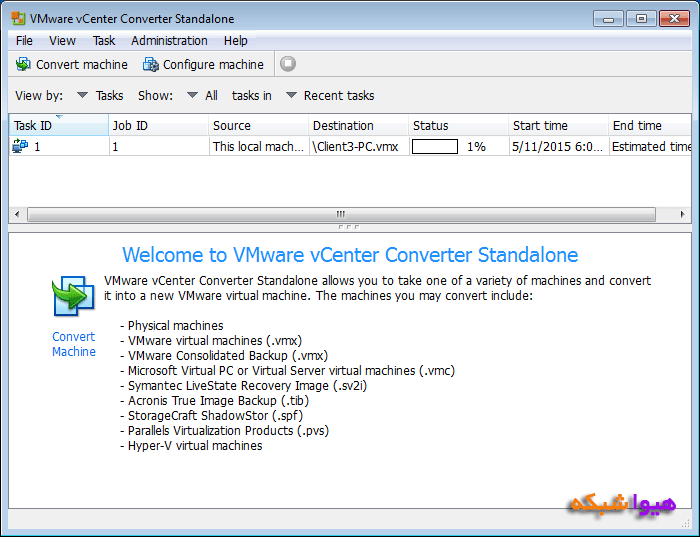This screenshot has height=537, width=700.
Task: Maximize the Converter Standalone window
Action: pos(641,19)
